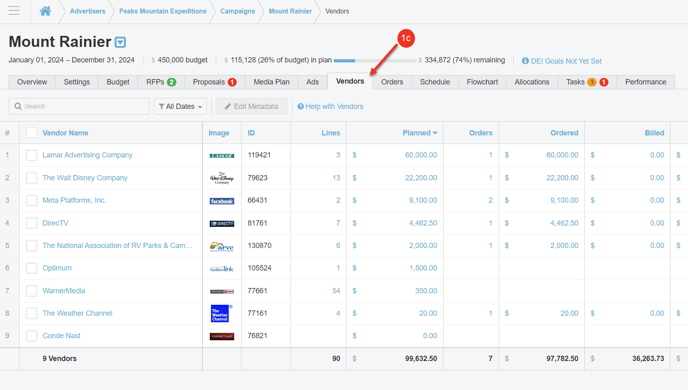Viewport: 688px width, 390px height.
Task: Check the Meta Platforms, Inc. row
Action: click(x=32, y=200)
